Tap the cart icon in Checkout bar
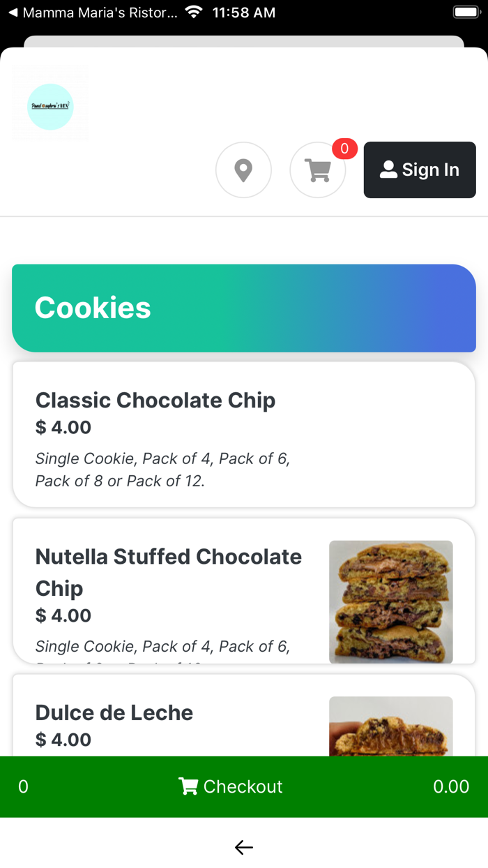This screenshot has width=488, height=868. point(188,786)
